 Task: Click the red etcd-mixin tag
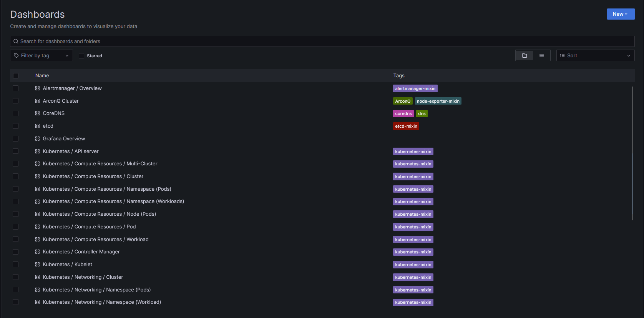pos(406,126)
